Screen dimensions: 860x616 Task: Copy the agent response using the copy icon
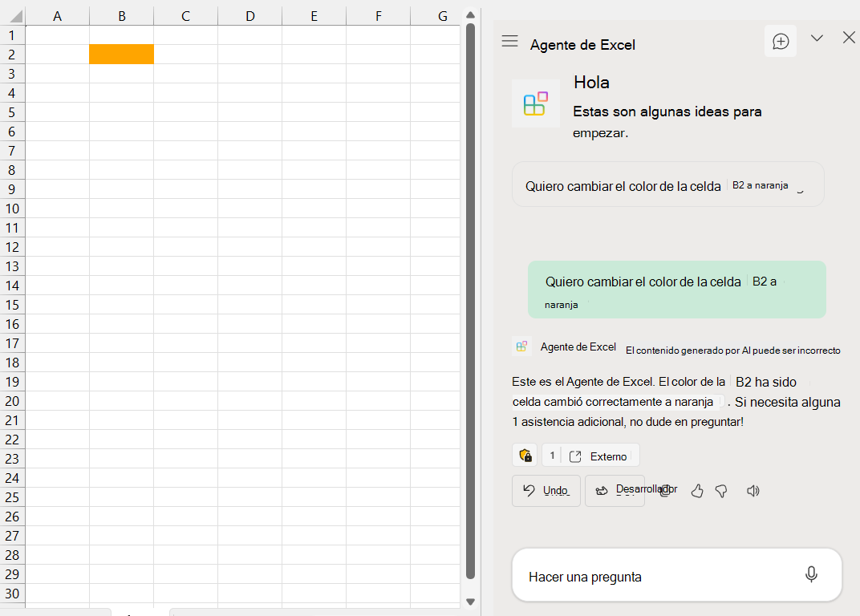pos(667,490)
